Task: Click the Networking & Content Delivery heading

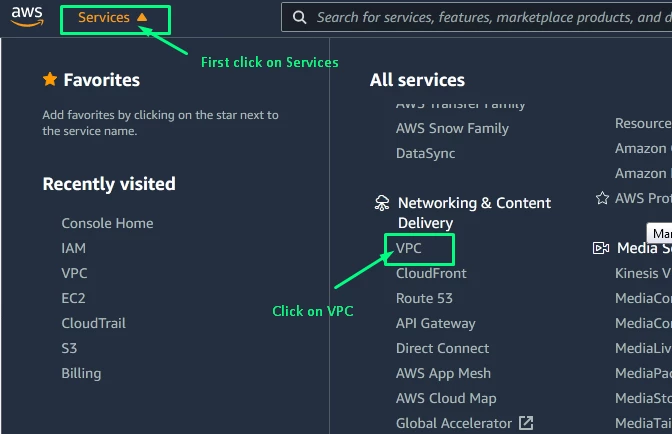Action: [474, 213]
